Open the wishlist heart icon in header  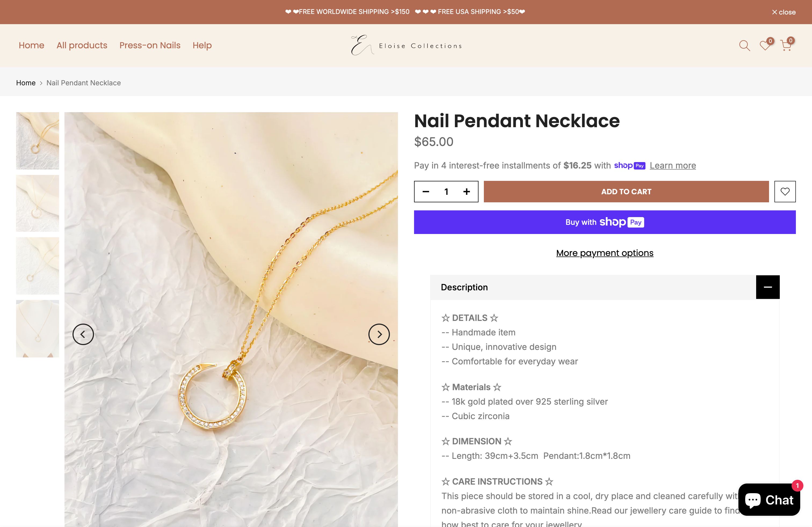pos(765,45)
